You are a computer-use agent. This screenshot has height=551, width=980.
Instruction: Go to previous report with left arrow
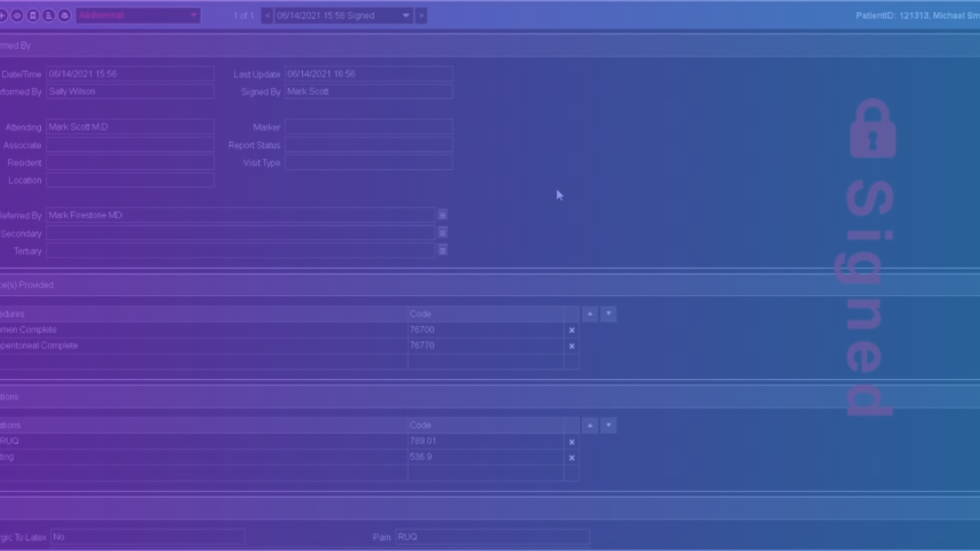(x=267, y=16)
